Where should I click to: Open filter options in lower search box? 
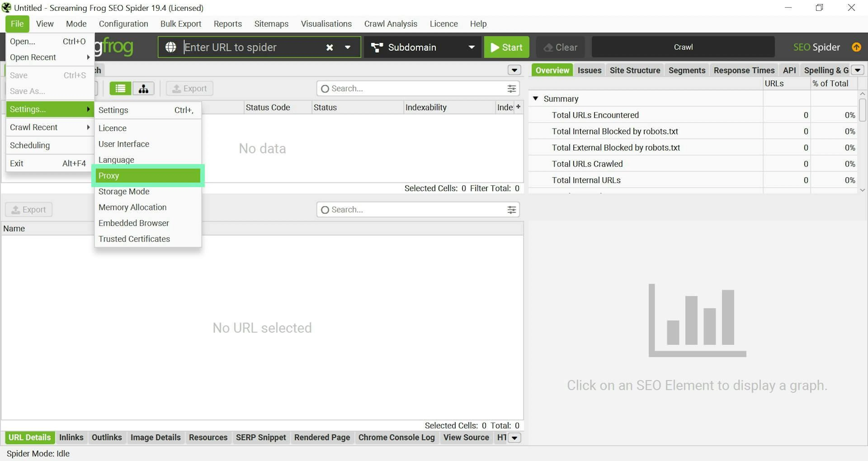click(512, 210)
